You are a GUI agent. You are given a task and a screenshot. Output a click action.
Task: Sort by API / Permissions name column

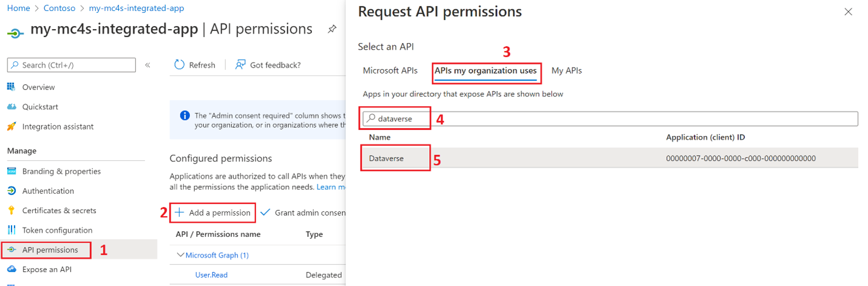point(218,234)
